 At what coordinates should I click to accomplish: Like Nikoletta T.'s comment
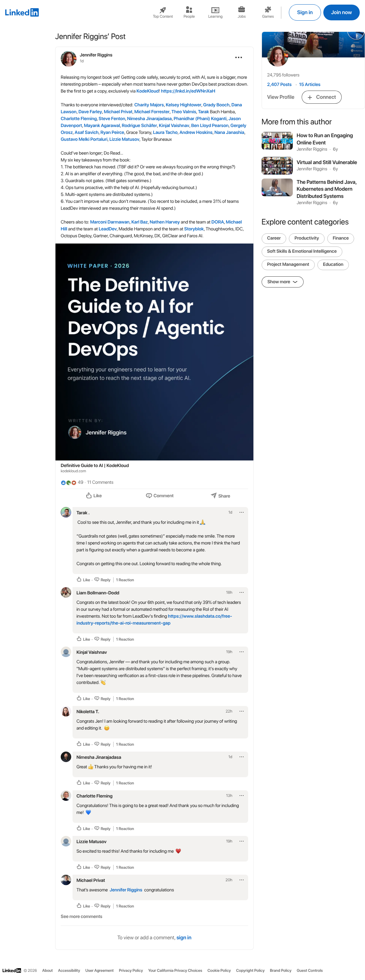(83, 744)
